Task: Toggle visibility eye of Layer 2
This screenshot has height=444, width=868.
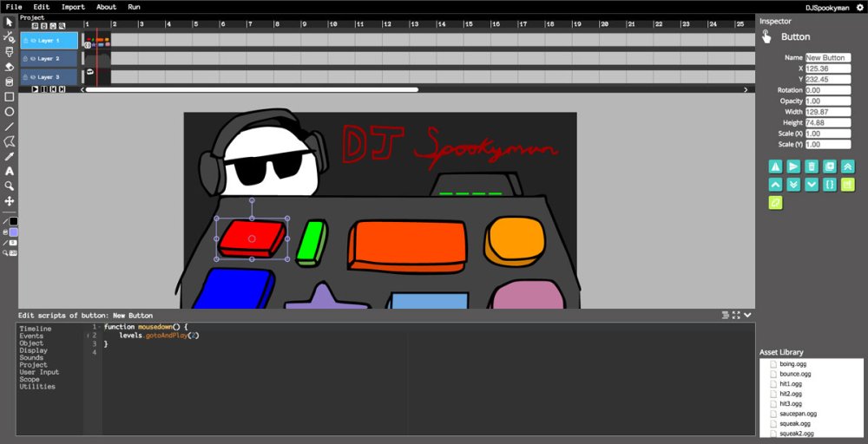Action: point(33,59)
